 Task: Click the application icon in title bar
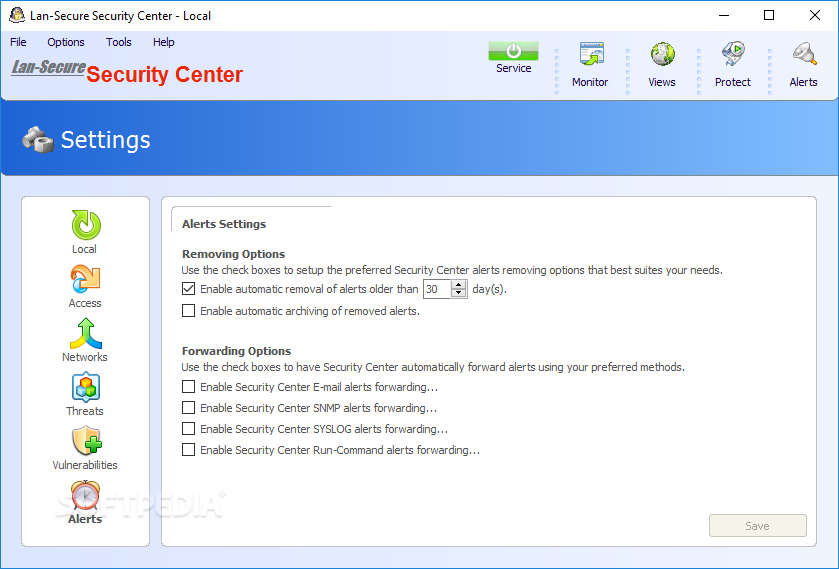[17, 16]
